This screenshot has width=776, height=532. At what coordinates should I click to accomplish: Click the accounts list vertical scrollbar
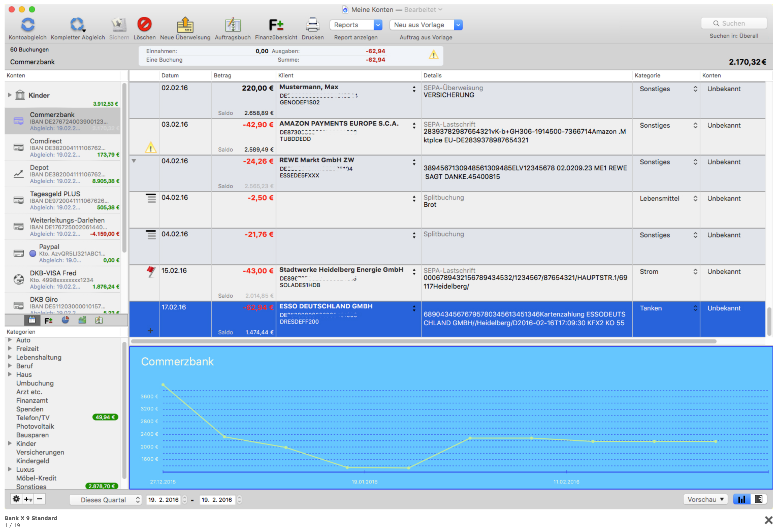click(x=124, y=168)
